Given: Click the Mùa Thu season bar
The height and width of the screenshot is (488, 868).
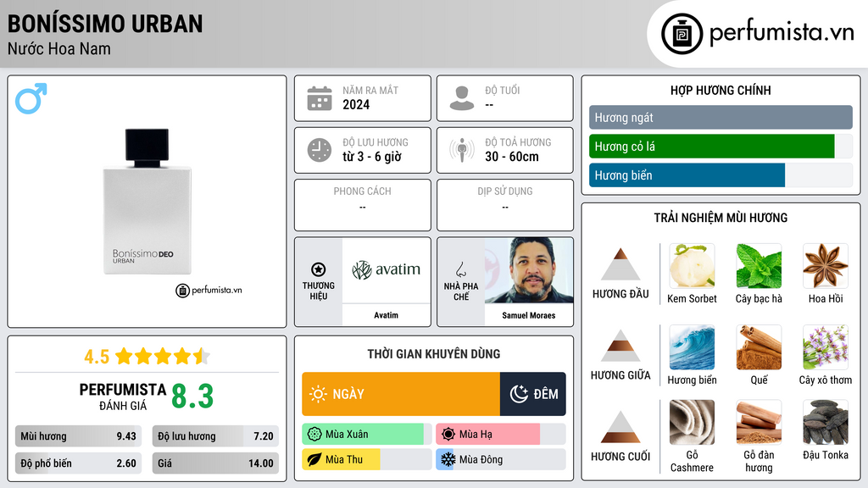Looking at the screenshot, I should pyautogui.click(x=366, y=459).
